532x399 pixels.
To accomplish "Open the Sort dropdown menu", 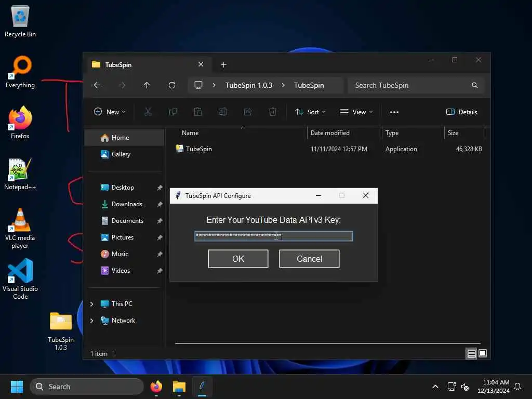I will (x=310, y=112).
